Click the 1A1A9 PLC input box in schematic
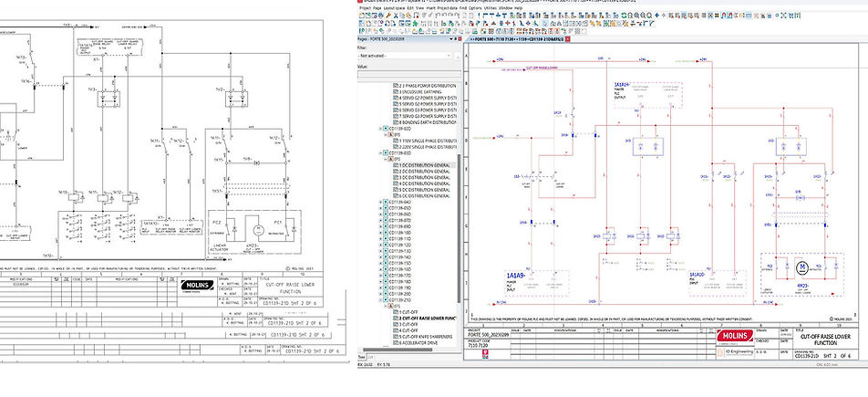Image resolution: width=868 pixels, height=397 pixels. coord(538,283)
